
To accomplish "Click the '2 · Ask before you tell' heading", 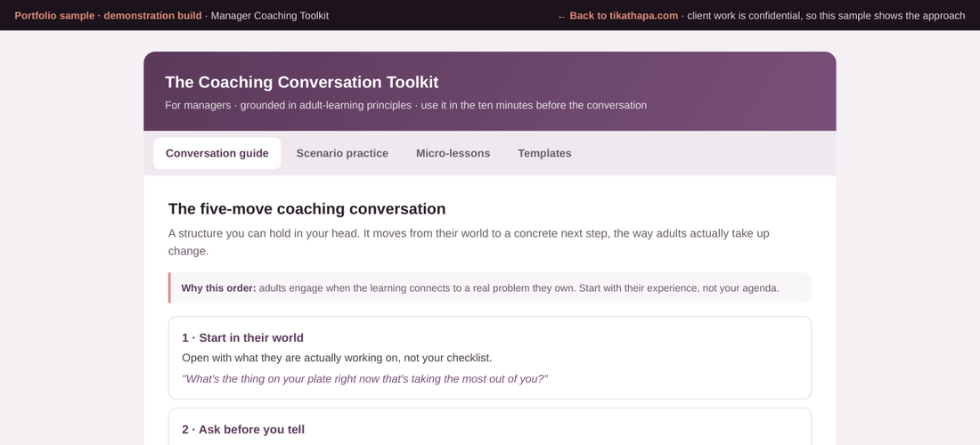I will [x=243, y=429].
